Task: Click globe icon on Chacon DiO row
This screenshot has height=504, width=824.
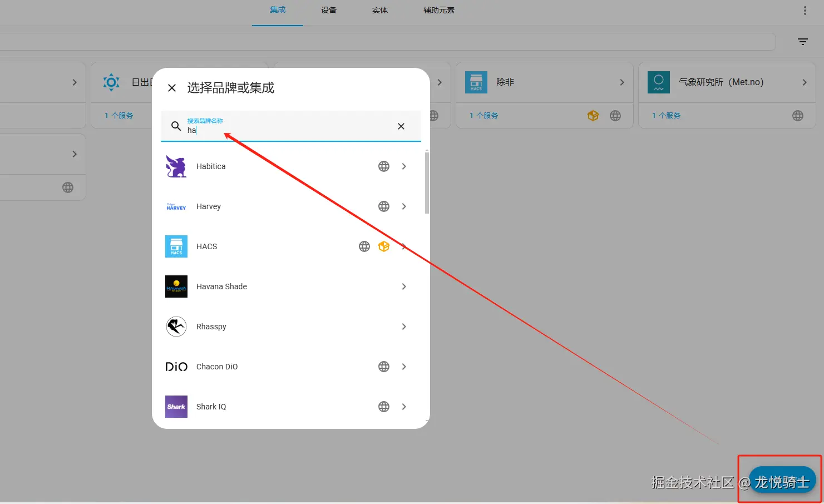Action: (384, 367)
